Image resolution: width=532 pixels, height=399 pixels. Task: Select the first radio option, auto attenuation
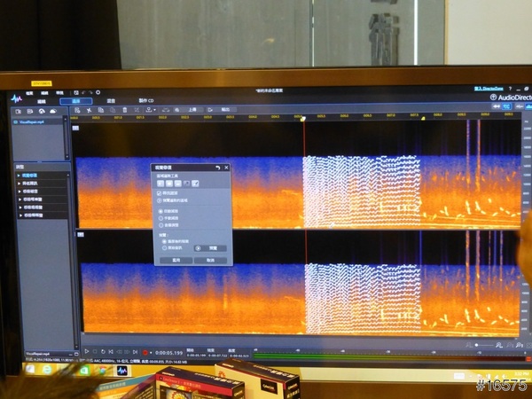click(160, 211)
